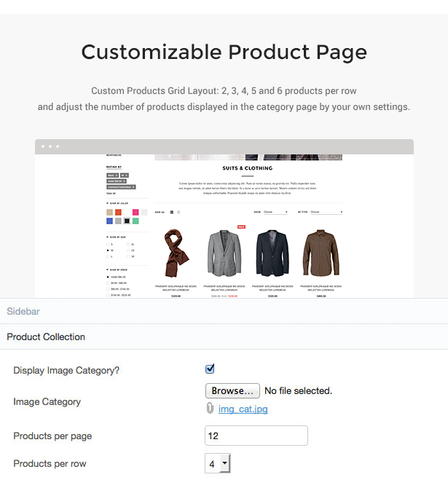This screenshot has width=448, height=496.
Task: Open the Show dropdown in the product grid
Action: point(277,212)
